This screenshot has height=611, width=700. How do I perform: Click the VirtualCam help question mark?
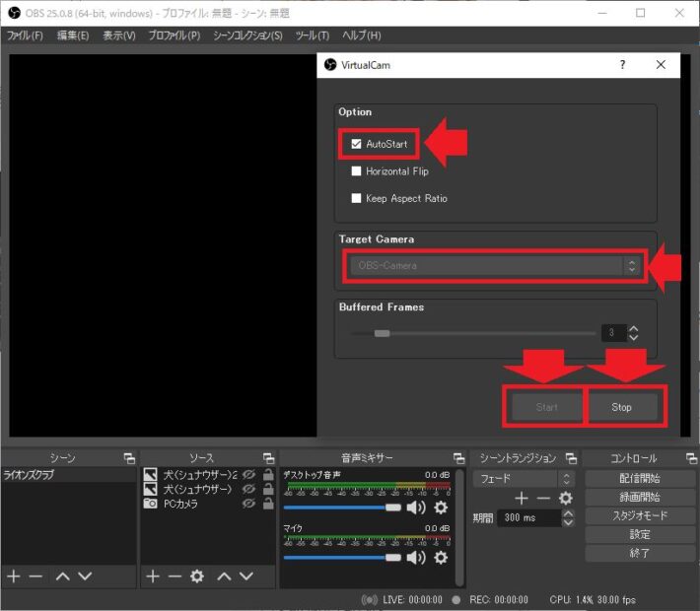(622, 65)
